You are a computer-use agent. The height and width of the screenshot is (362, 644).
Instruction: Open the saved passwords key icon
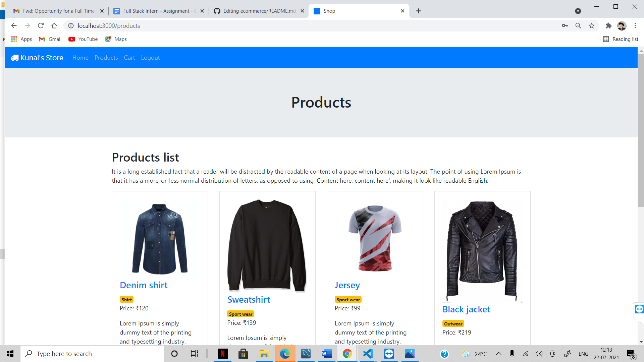point(565,25)
